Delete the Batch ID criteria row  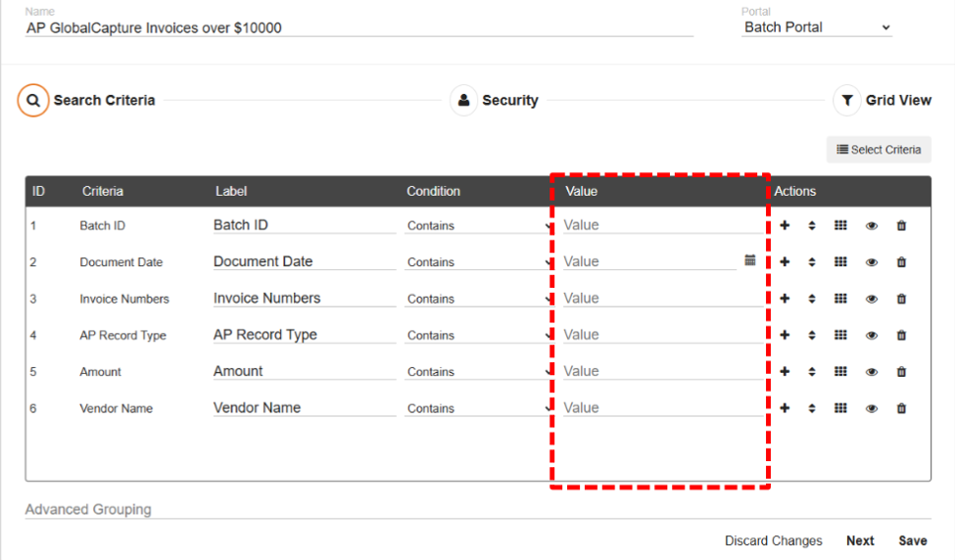[x=901, y=225]
